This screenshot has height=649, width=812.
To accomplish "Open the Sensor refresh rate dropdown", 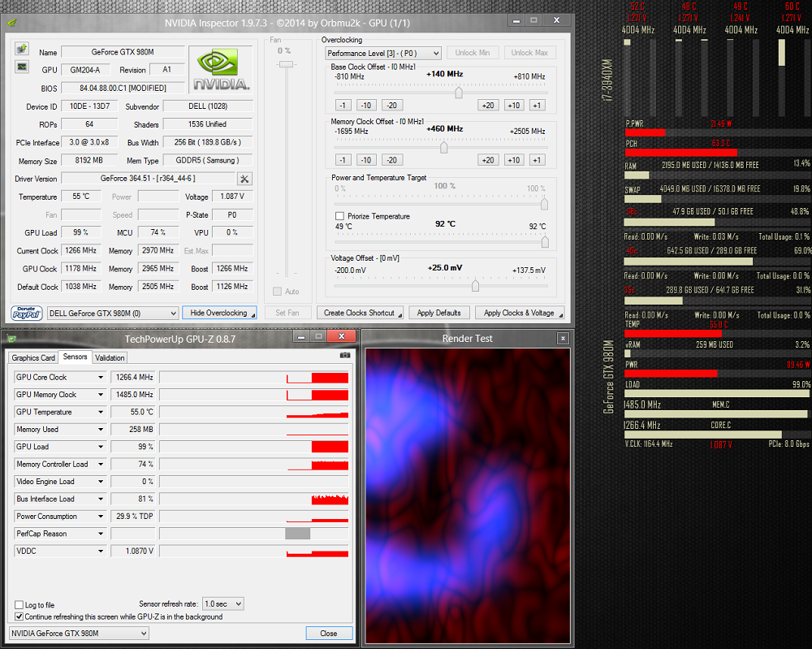I will pyautogui.click(x=222, y=604).
